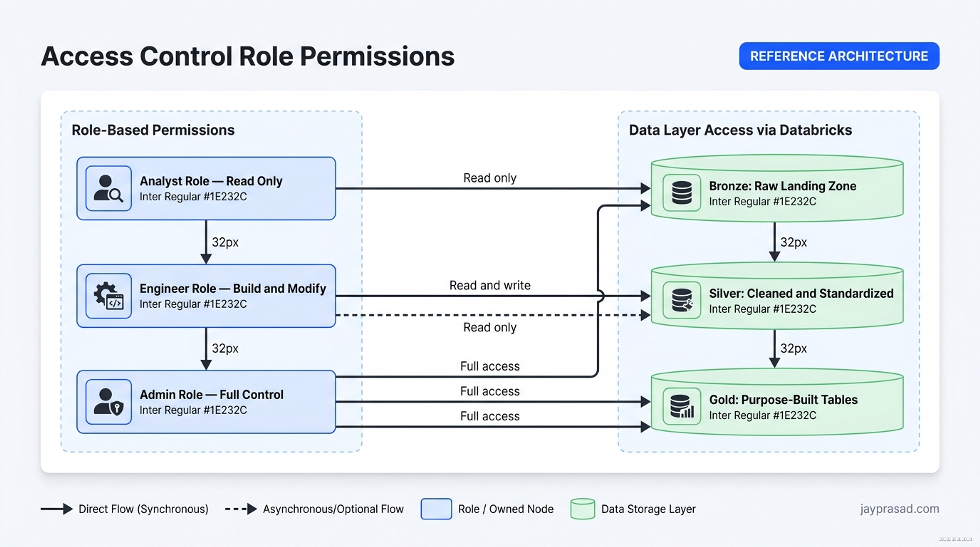
Task: Click the Analyst Role user-search icon
Action: click(108, 188)
